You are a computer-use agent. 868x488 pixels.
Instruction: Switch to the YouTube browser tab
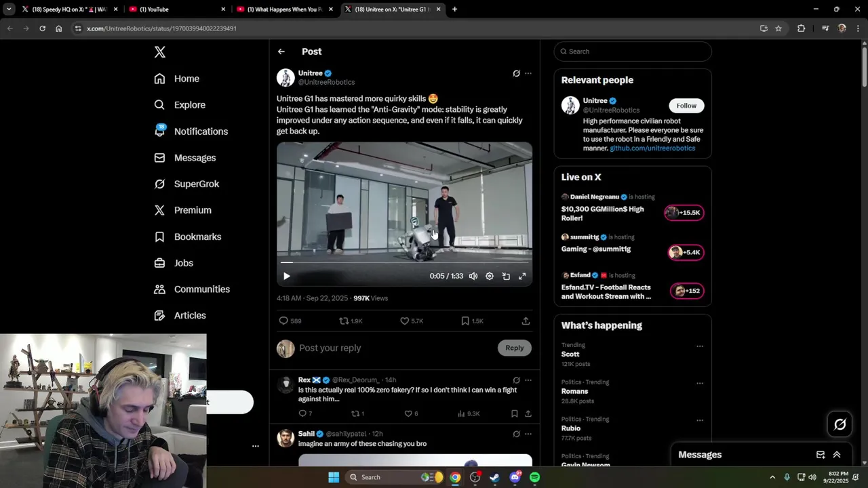click(x=178, y=9)
